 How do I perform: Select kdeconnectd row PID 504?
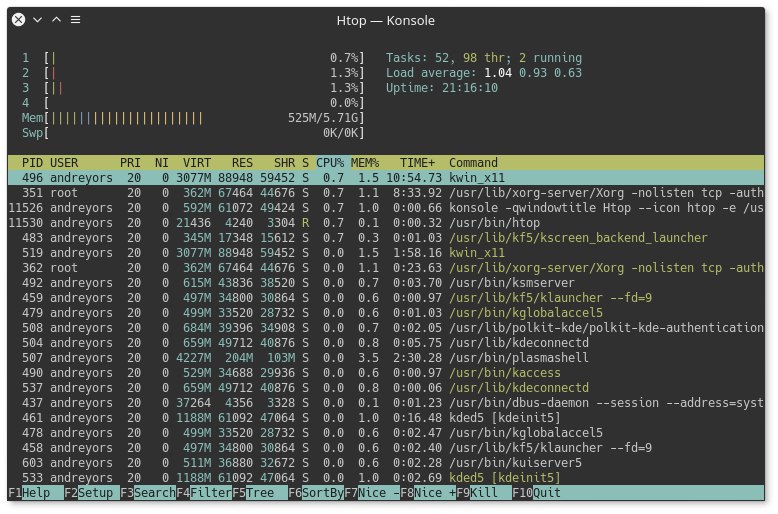(x=386, y=343)
